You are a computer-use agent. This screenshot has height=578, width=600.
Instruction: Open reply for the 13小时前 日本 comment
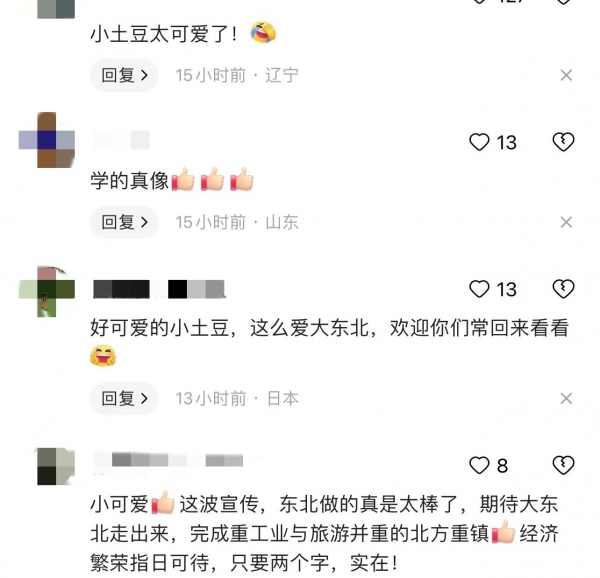click(124, 399)
